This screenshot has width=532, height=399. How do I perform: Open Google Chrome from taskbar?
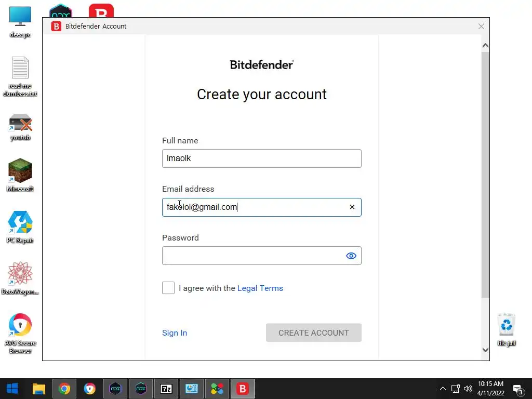[x=64, y=389]
